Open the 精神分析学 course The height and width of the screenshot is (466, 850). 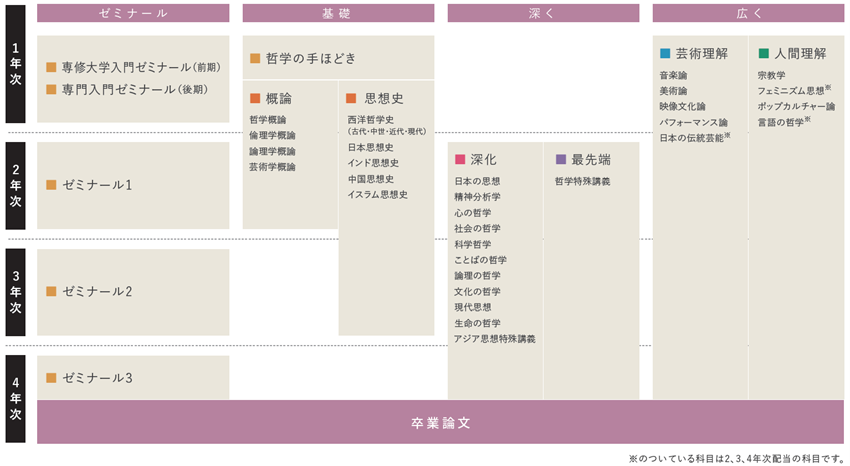pos(477,197)
